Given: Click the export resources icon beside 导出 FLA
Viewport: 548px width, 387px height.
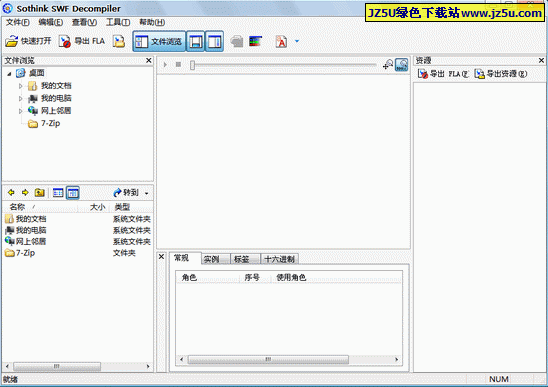Looking at the screenshot, I should 119,41.
